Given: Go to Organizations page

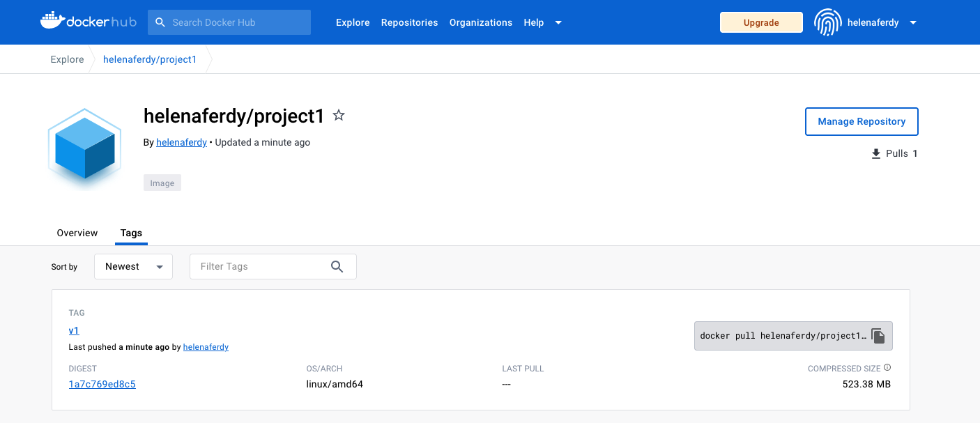Looking at the screenshot, I should click(x=480, y=22).
